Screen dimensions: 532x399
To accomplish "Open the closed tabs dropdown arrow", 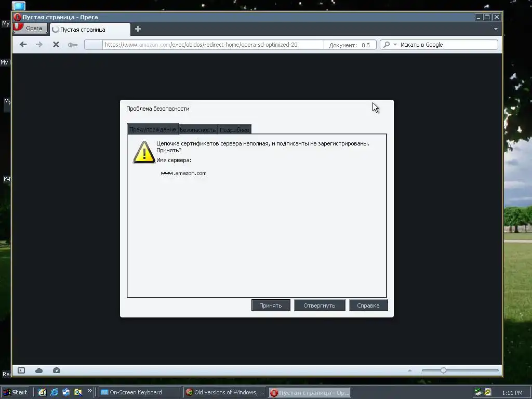I will coord(496,29).
